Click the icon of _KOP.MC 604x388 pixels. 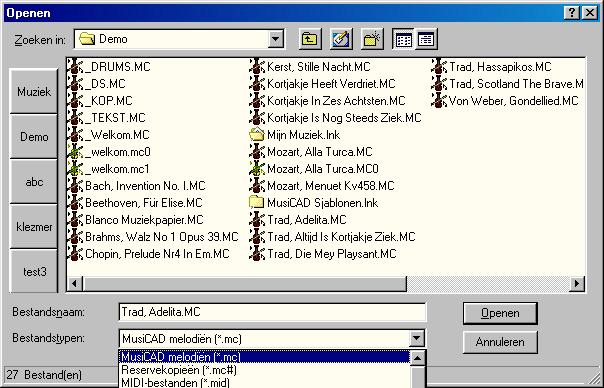coord(75,101)
